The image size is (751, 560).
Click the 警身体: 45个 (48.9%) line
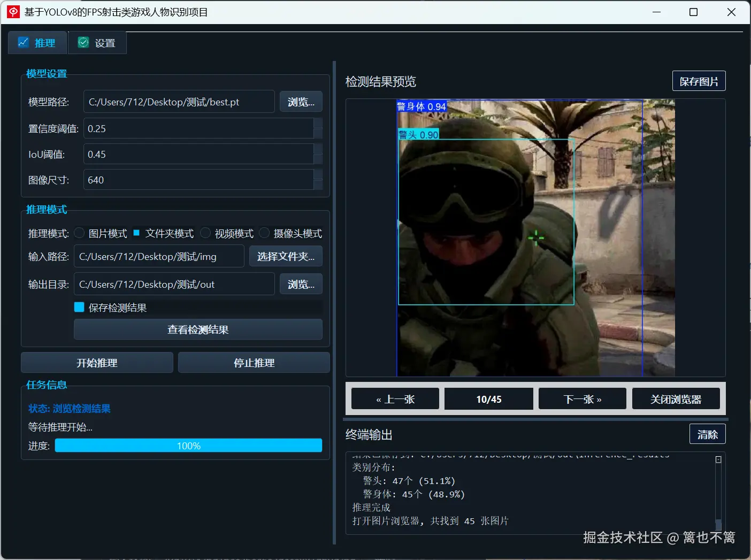(414, 494)
